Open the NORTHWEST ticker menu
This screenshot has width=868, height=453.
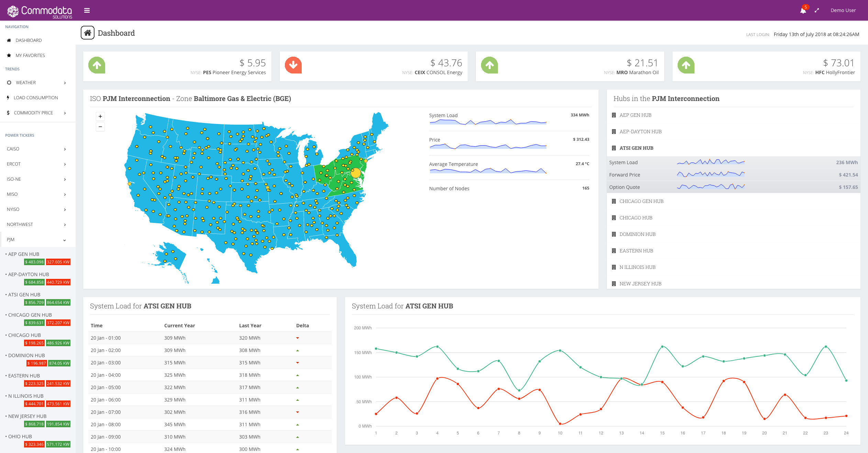pos(38,224)
